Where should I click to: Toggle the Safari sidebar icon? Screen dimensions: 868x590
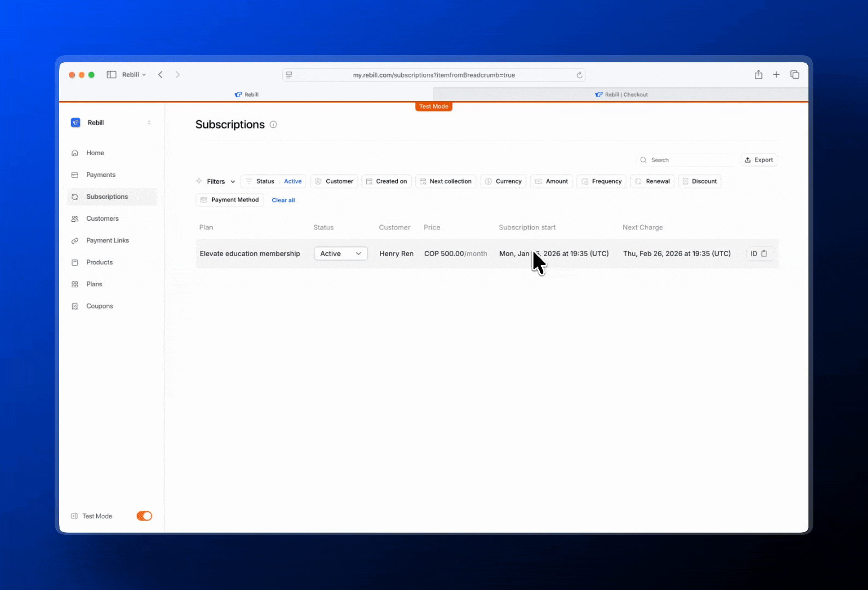click(x=112, y=75)
